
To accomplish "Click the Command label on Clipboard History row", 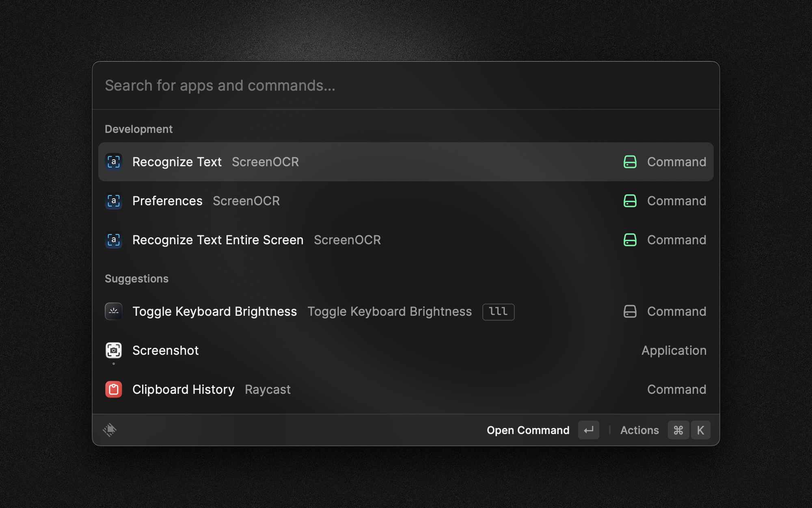I will [x=676, y=389].
